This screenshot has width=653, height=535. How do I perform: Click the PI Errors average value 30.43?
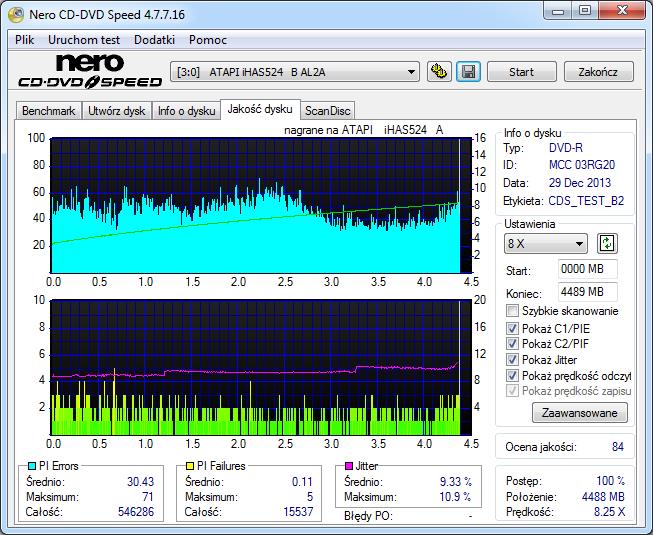point(140,482)
